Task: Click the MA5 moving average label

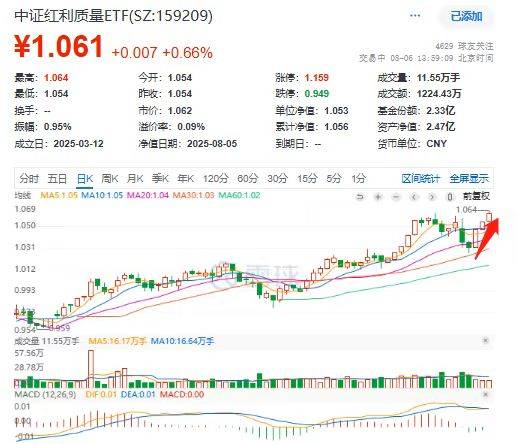Action: (x=59, y=195)
